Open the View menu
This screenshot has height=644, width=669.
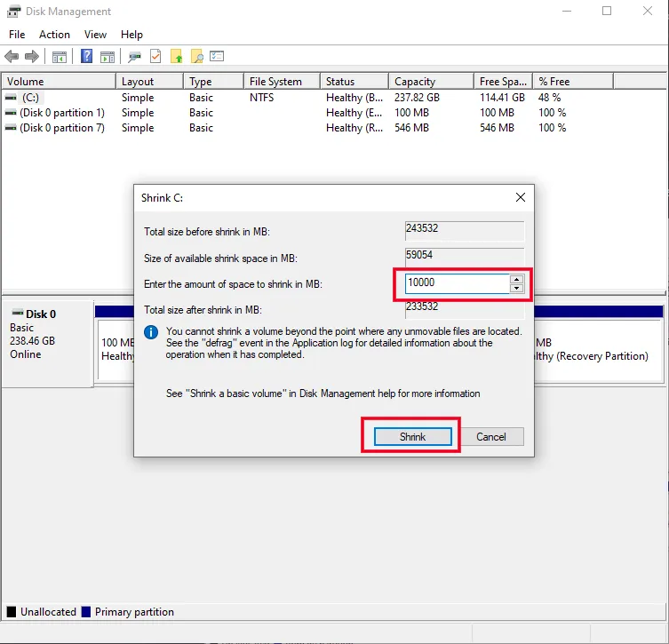(95, 35)
